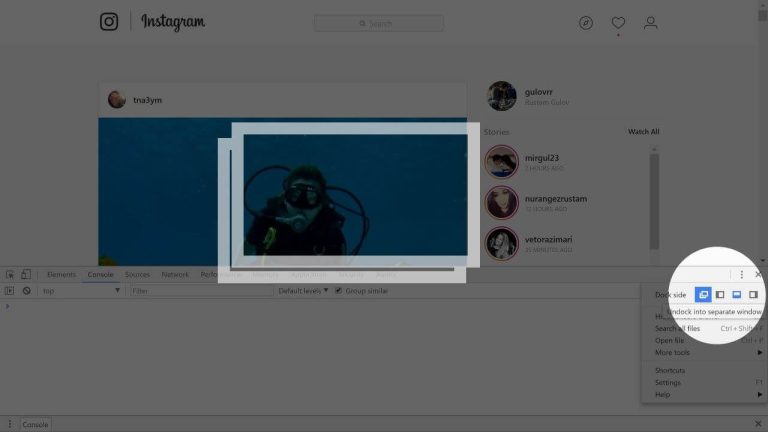Open the nurangezrustam story name
Image resolution: width=768 pixels, height=432 pixels.
tap(555, 199)
